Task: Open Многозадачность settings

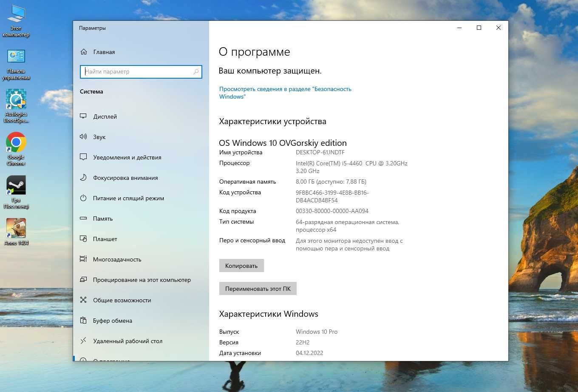Action: click(117, 259)
